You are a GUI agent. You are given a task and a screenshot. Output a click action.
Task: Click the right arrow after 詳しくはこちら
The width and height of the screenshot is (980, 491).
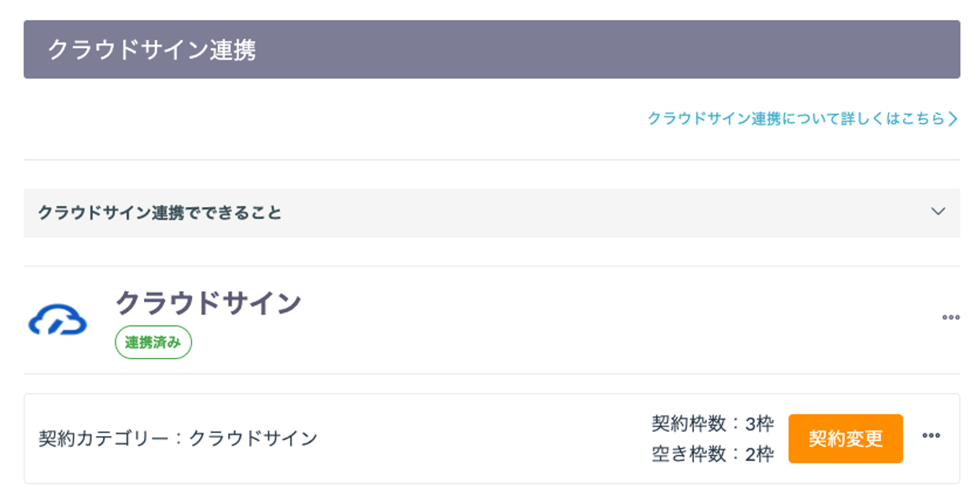tap(953, 118)
